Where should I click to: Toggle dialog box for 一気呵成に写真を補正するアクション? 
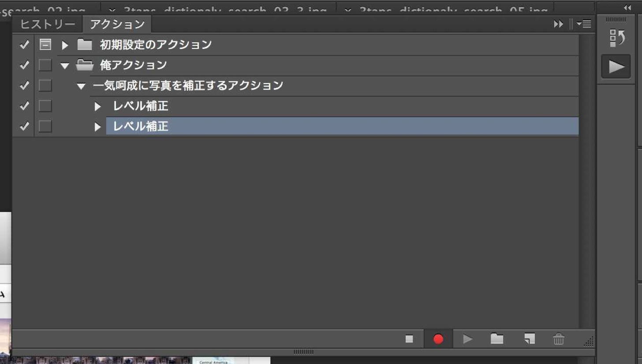click(45, 85)
